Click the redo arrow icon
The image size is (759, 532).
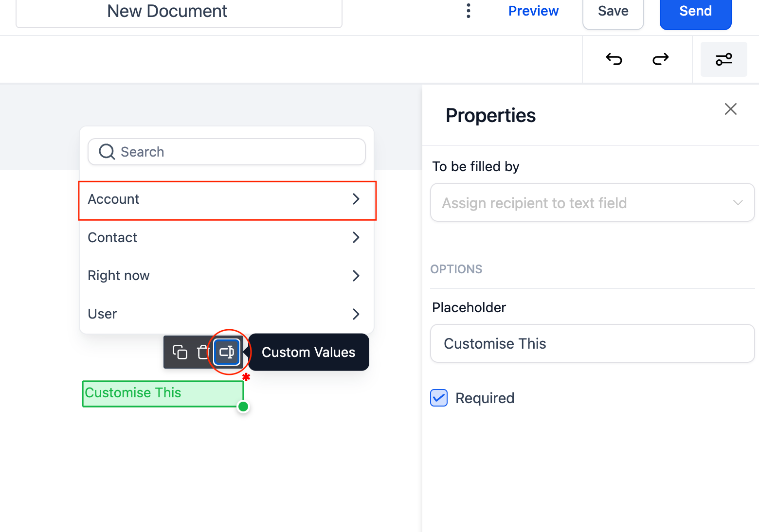pos(660,59)
